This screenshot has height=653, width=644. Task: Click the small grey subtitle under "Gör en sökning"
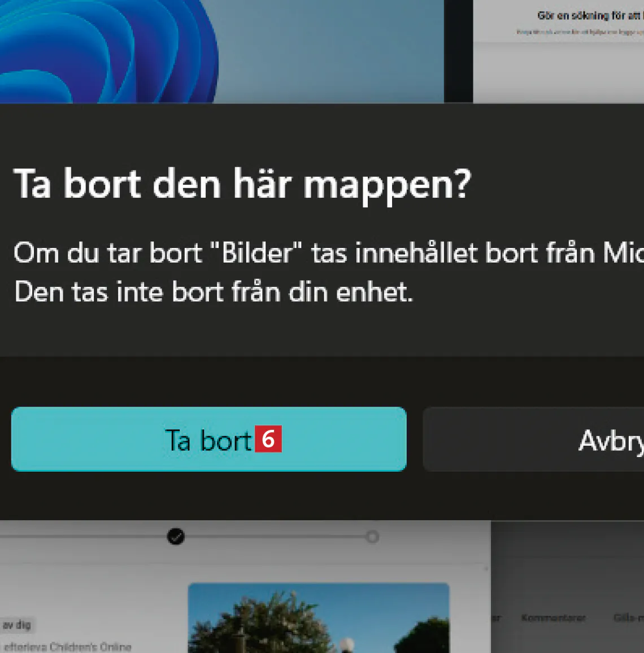[x=580, y=32]
